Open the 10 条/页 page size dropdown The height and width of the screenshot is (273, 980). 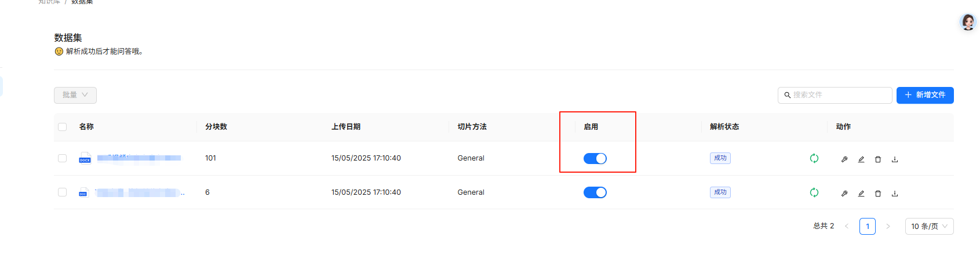click(929, 226)
